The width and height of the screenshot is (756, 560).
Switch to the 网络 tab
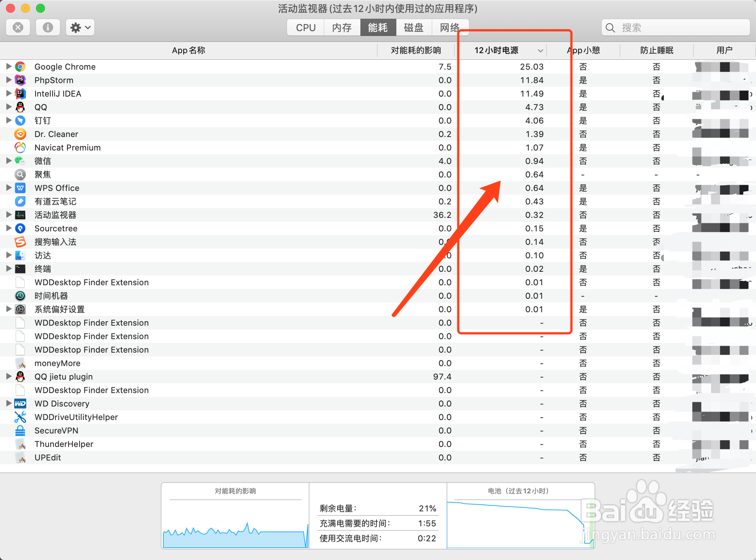click(x=450, y=27)
